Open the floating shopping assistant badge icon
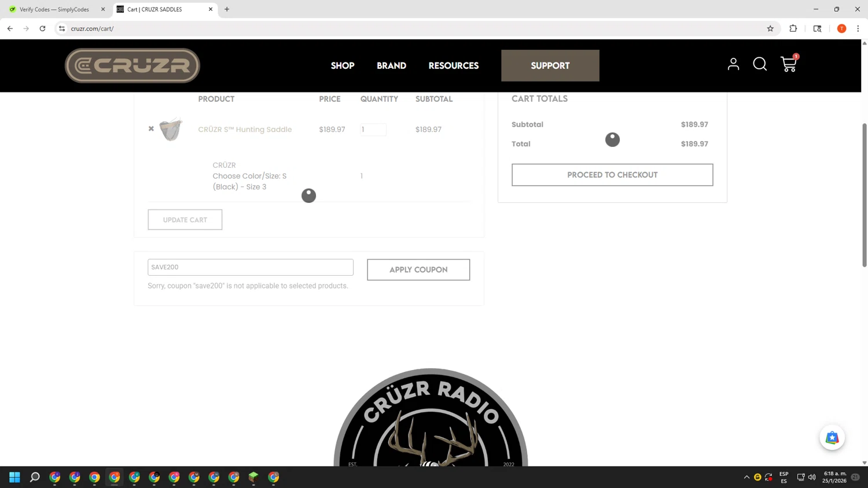This screenshot has width=868, height=488. [832, 438]
